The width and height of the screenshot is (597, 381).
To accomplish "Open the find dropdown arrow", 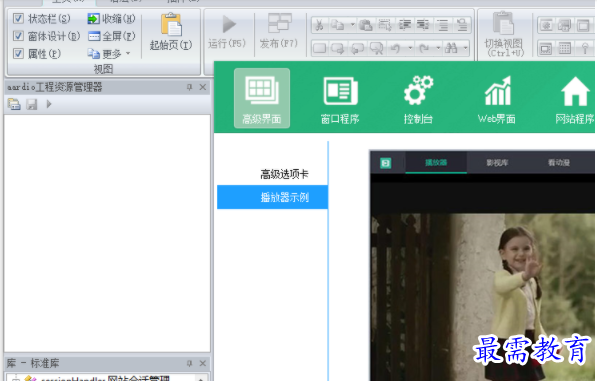I will (x=466, y=48).
